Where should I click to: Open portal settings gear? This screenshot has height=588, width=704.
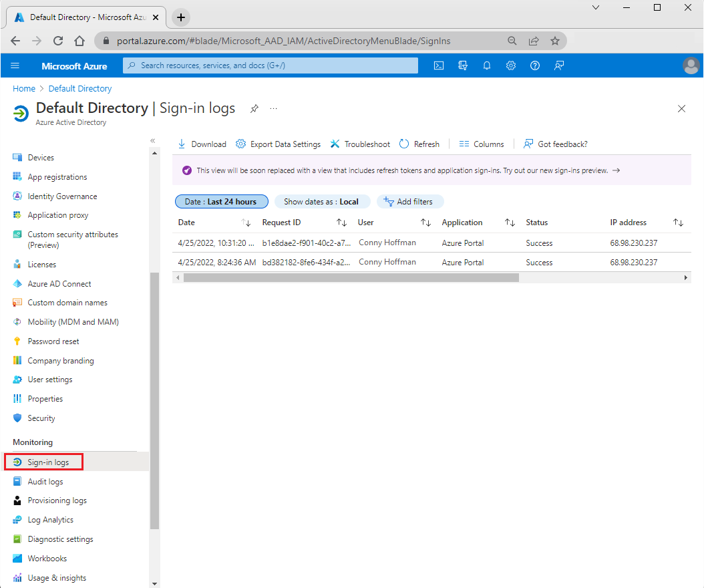(510, 65)
